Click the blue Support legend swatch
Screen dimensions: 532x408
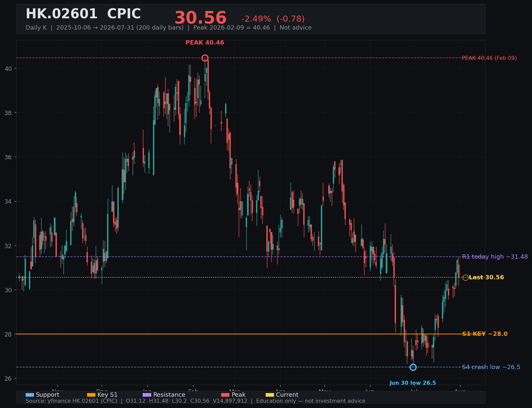tap(30, 395)
